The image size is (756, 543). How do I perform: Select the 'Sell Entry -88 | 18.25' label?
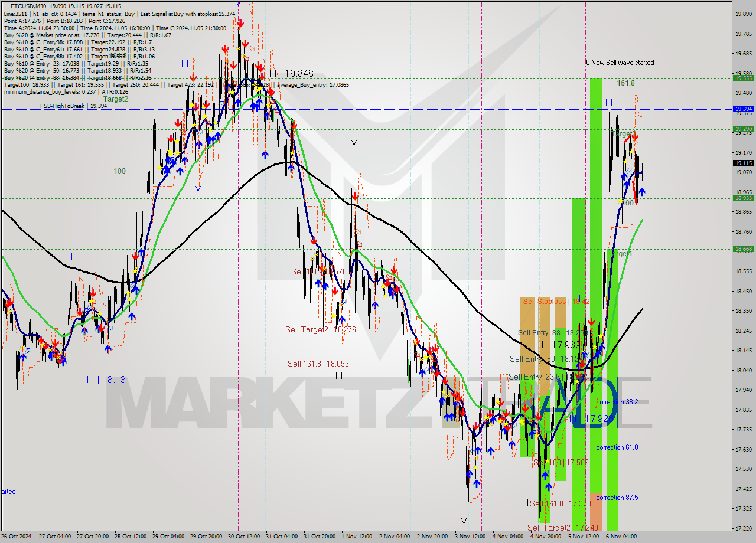pos(553,332)
